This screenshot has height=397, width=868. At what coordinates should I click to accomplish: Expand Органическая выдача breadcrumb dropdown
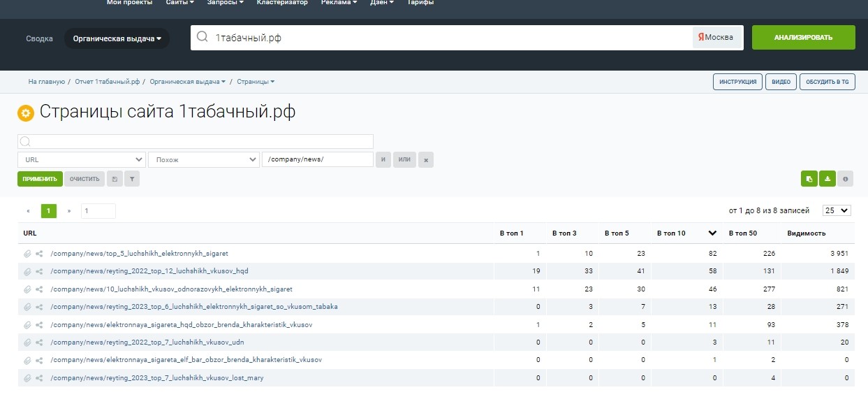(x=188, y=82)
